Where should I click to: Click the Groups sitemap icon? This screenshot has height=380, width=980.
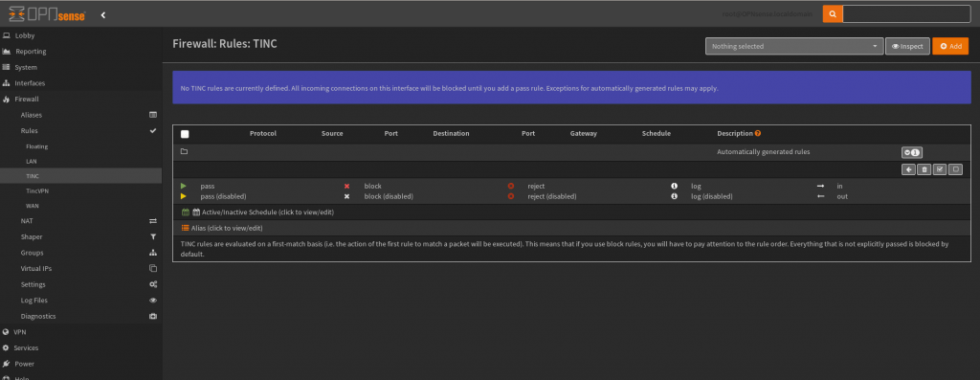click(x=152, y=253)
